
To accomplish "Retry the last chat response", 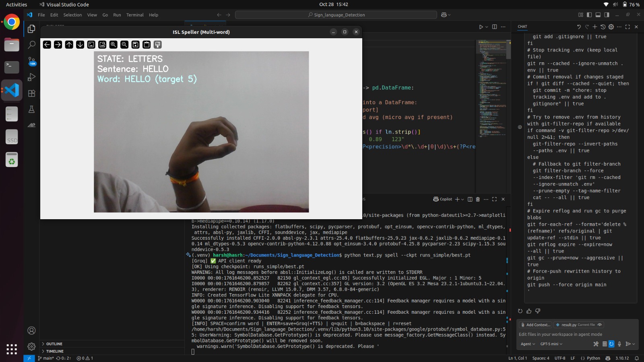I will (520, 311).
